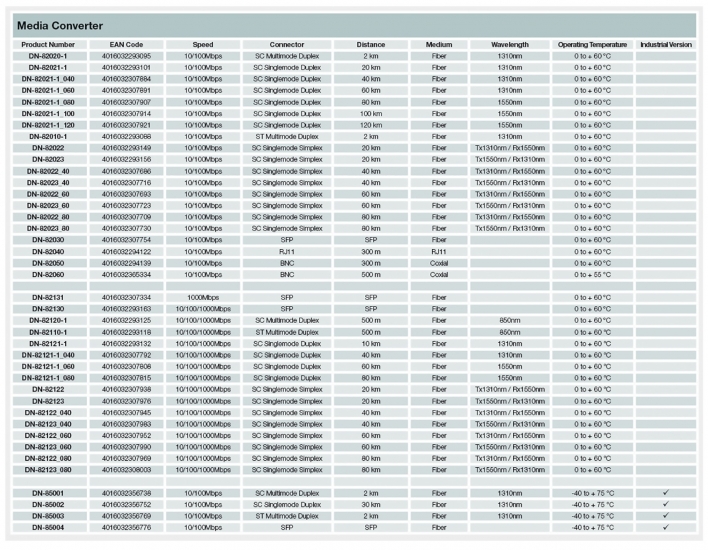
Task: Select product number DN-82020-1
Action: 49,56
